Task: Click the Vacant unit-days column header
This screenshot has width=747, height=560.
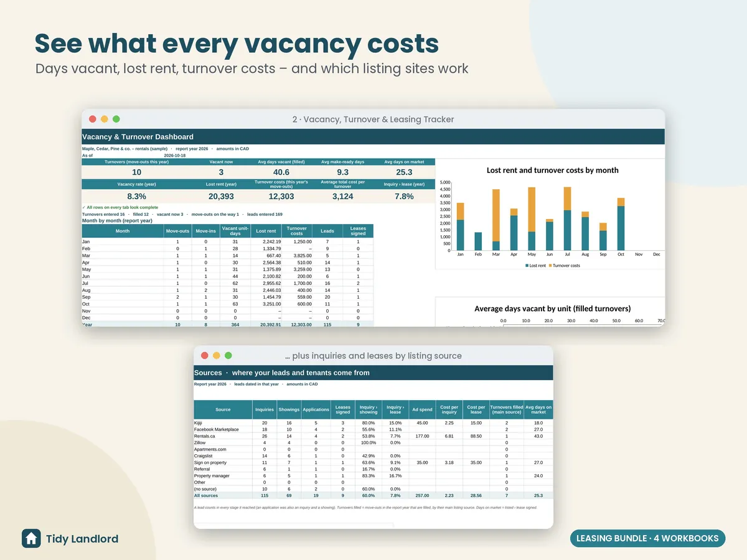Action: (235, 231)
